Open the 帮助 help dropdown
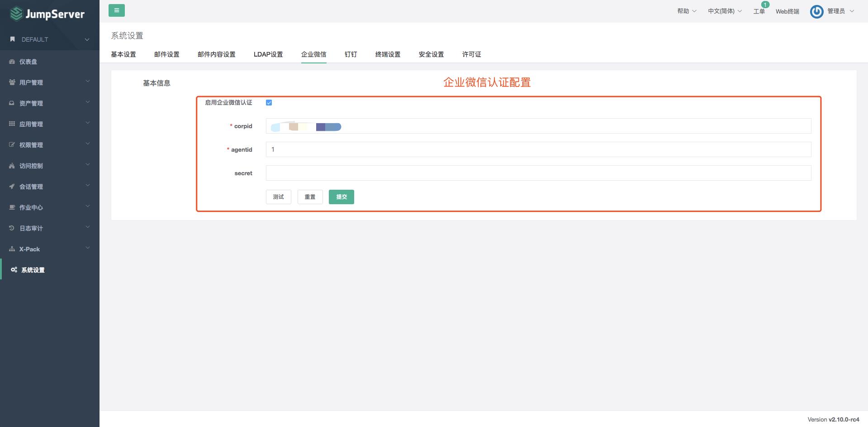 tap(687, 11)
